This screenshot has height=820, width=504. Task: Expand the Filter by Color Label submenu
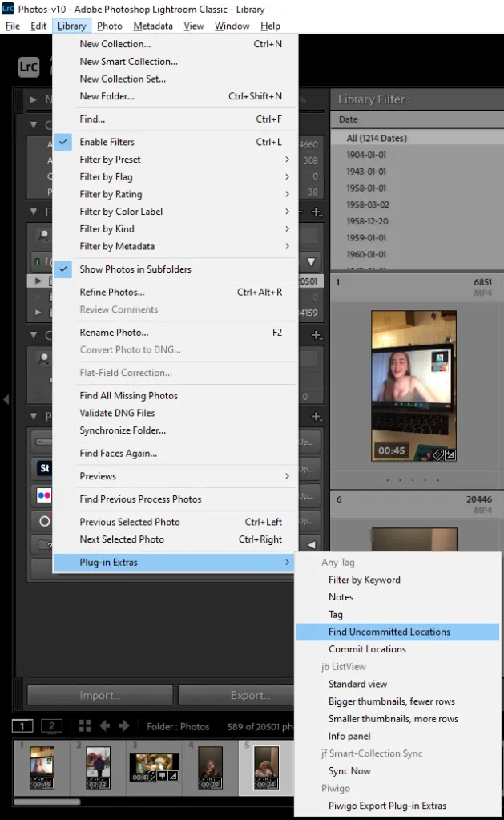pyautogui.click(x=121, y=212)
